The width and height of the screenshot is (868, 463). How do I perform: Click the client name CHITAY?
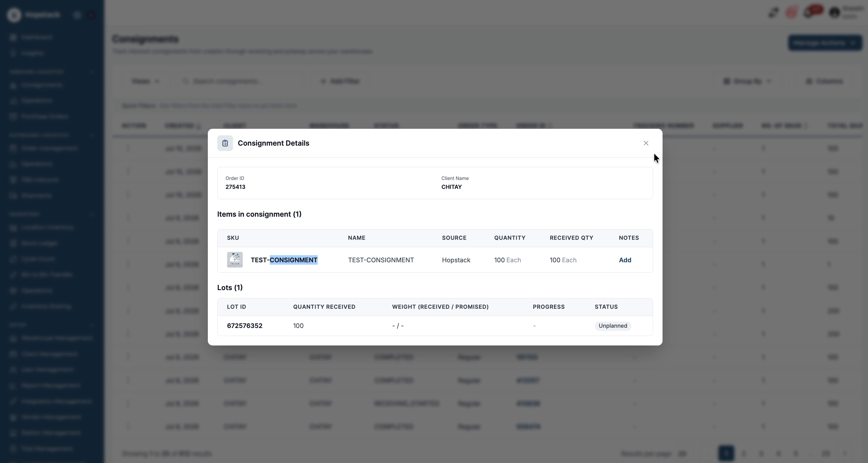pyautogui.click(x=451, y=187)
